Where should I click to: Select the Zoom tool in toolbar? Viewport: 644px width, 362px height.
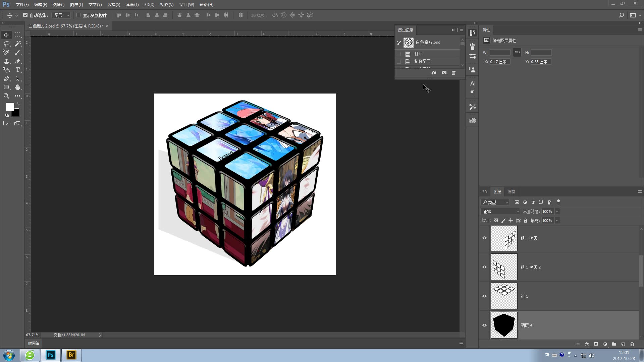point(6,96)
